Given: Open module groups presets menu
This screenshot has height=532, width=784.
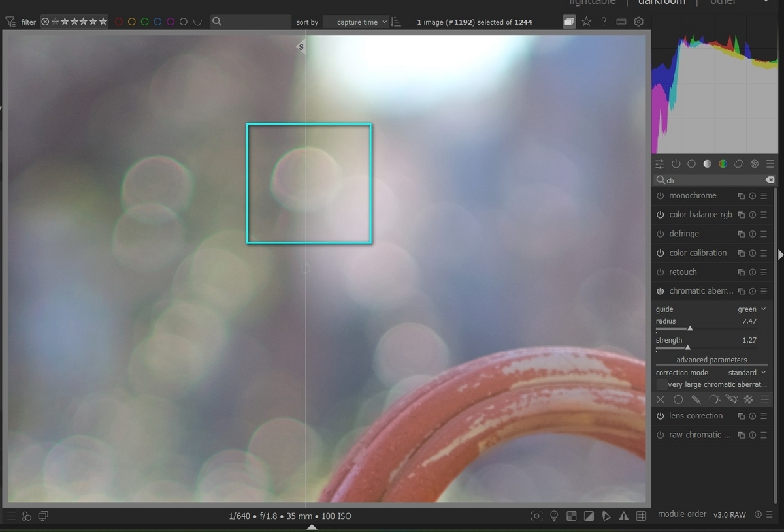Looking at the screenshot, I should click(x=770, y=164).
